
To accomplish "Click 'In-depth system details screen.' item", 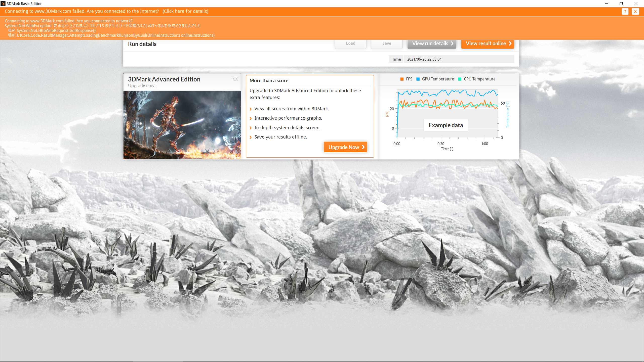I will coord(287,128).
